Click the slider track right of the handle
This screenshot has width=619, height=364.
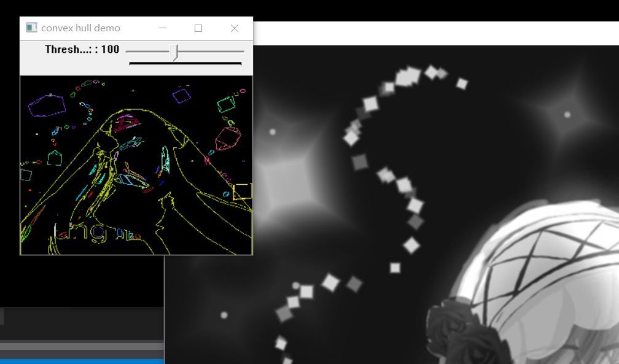coord(212,52)
